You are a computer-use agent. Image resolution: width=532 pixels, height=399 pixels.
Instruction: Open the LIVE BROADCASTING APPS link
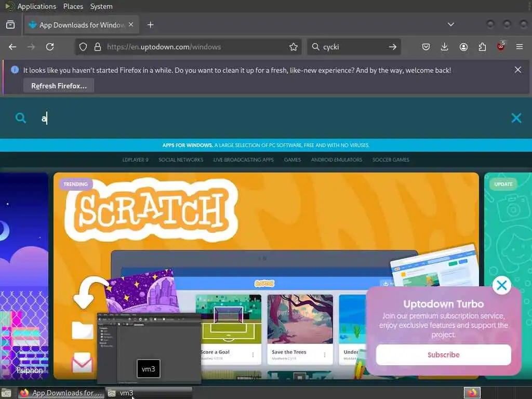pyautogui.click(x=244, y=160)
